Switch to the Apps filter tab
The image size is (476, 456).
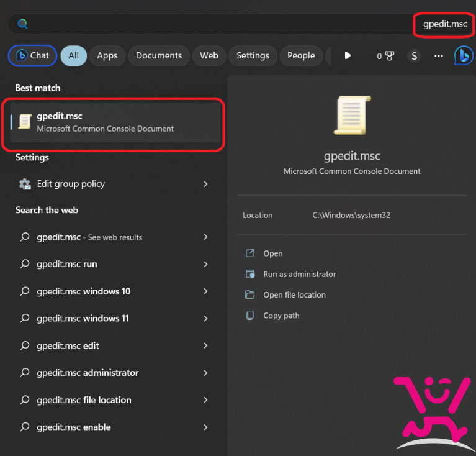click(x=107, y=55)
